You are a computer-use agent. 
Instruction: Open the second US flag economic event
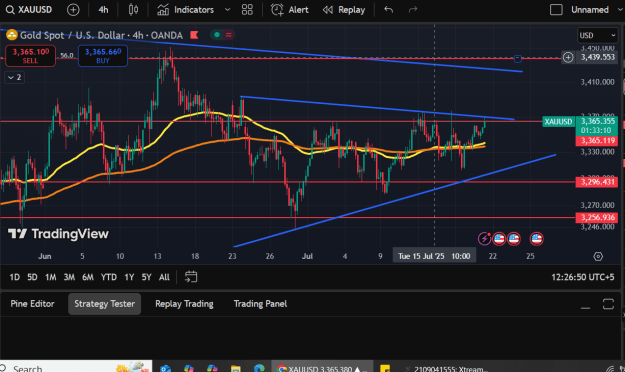(x=514, y=238)
